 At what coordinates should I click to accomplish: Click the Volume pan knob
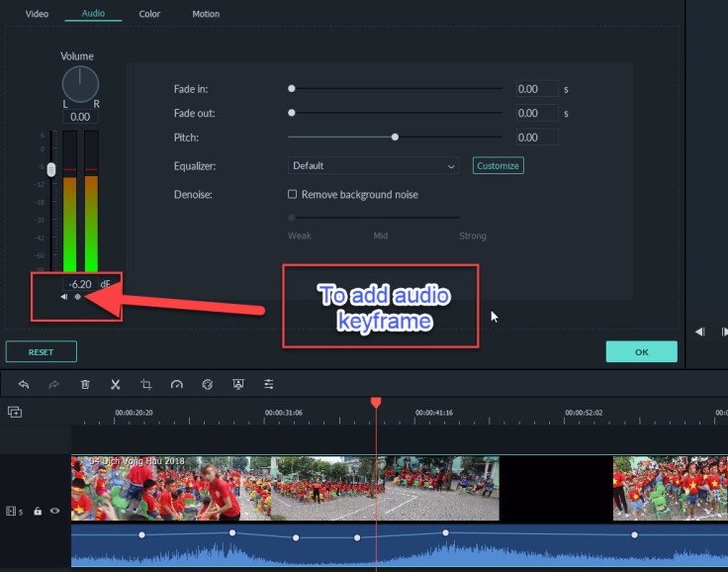(x=80, y=84)
